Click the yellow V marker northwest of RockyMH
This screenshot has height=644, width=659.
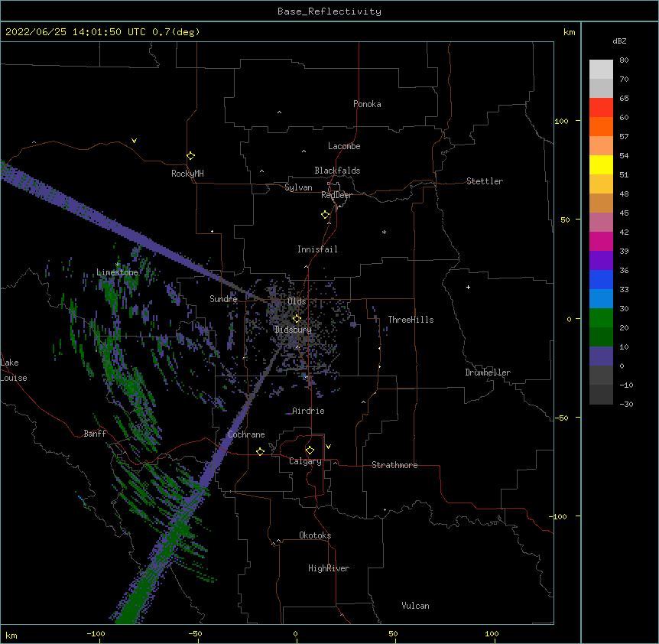[134, 141]
